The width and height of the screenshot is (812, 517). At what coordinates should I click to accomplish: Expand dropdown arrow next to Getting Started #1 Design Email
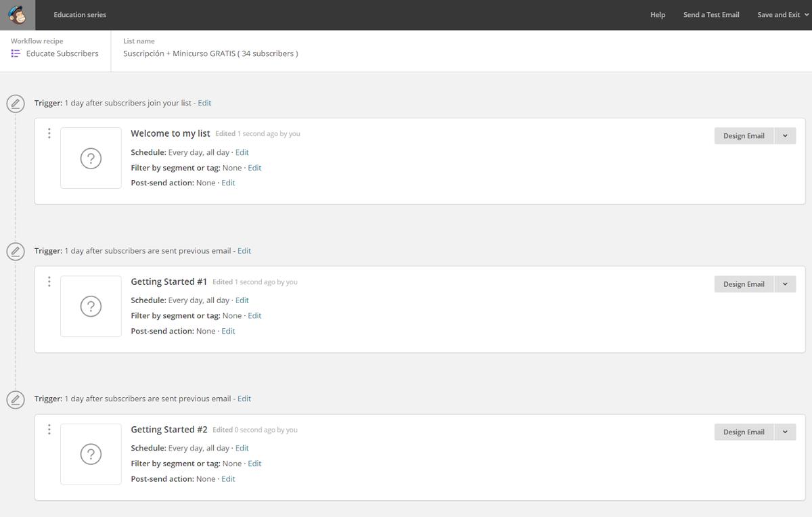pos(785,284)
